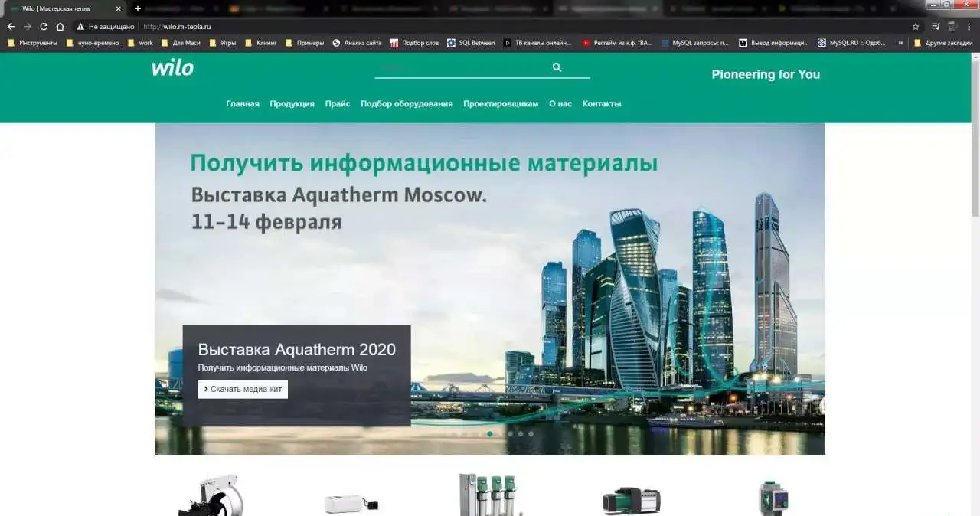Select the last carousel dot

[x=531, y=433]
